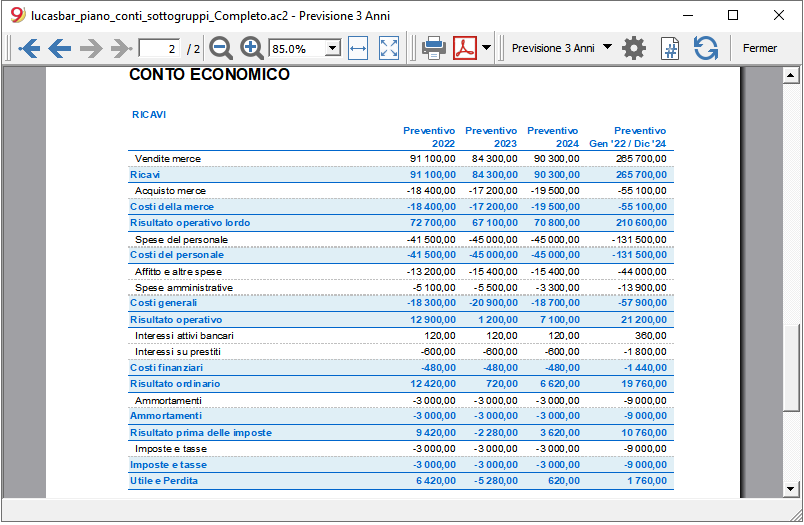
Task: Open report settings gear
Action: [x=634, y=48]
